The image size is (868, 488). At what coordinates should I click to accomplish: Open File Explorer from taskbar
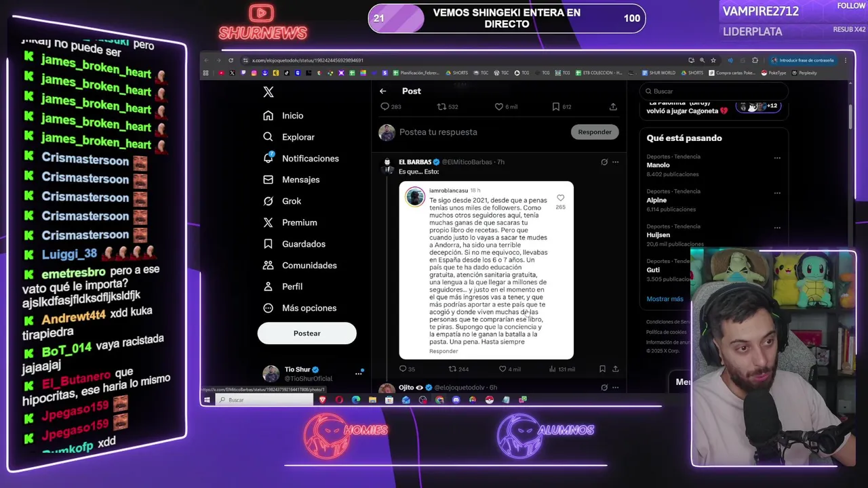click(x=372, y=400)
